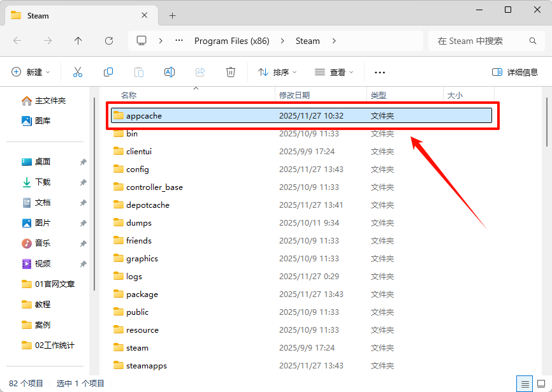Click the Share icon in the toolbar

[x=200, y=72]
